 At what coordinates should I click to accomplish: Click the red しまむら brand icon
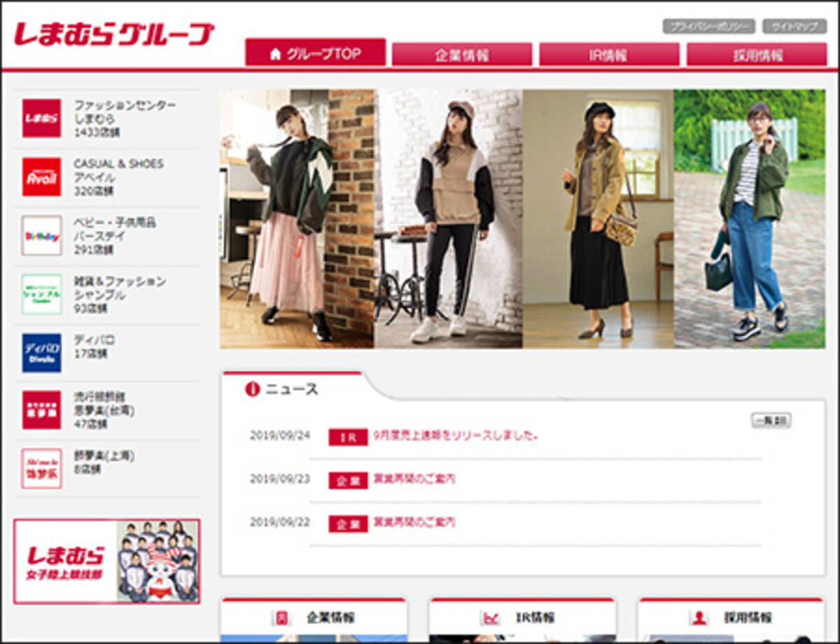pyautogui.click(x=41, y=118)
